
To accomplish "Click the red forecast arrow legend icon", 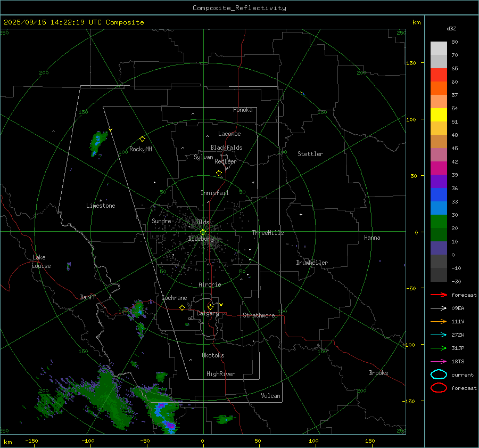I will [439, 295].
